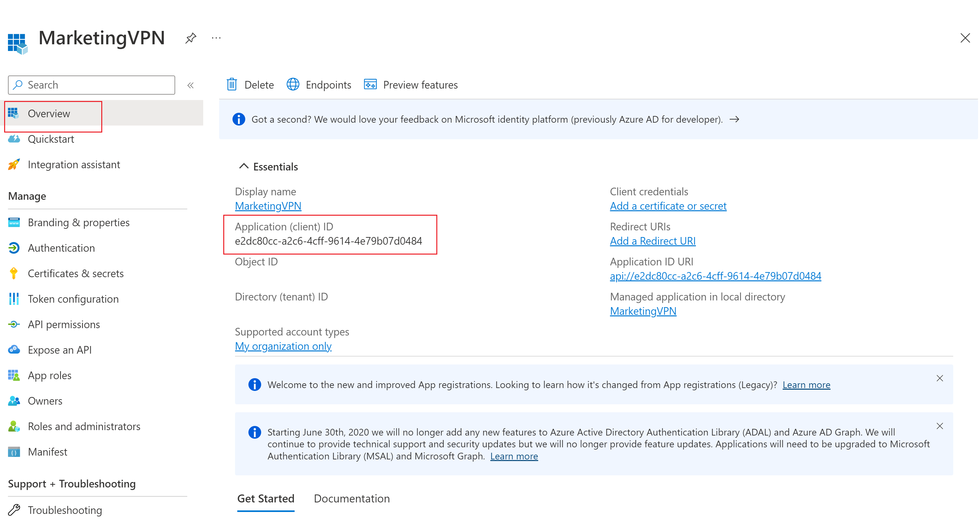Click the Object ID label
The height and width of the screenshot is (526, 980).
click(256, 262)
